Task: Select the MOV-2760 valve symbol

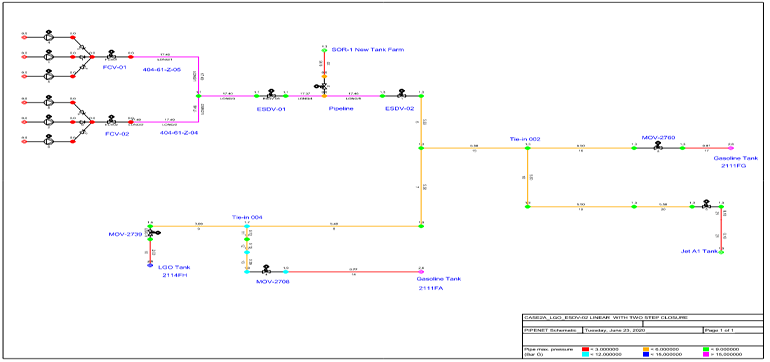Action: click(x=658, y=146)
